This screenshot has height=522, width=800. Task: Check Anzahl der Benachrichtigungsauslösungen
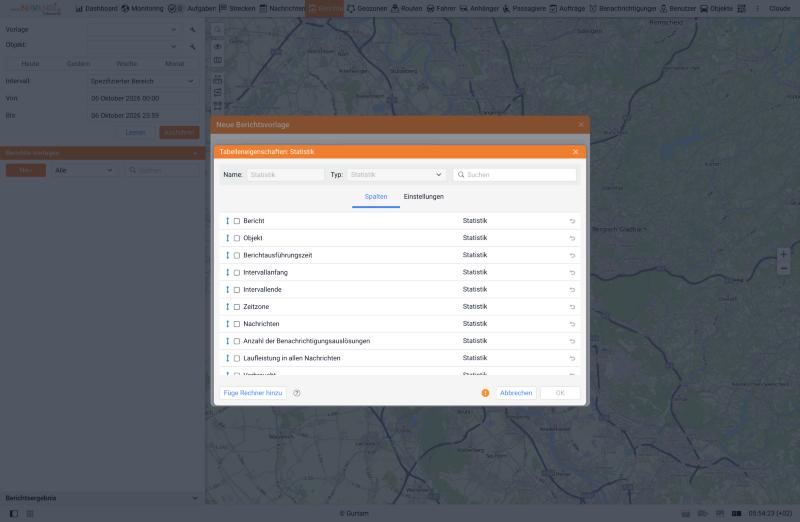click(x=237, y=341)
